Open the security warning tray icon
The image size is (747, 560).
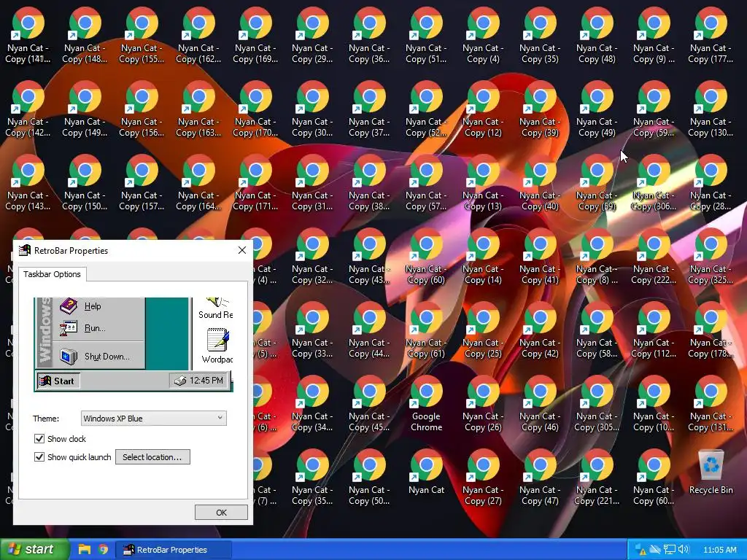point(640,550)
